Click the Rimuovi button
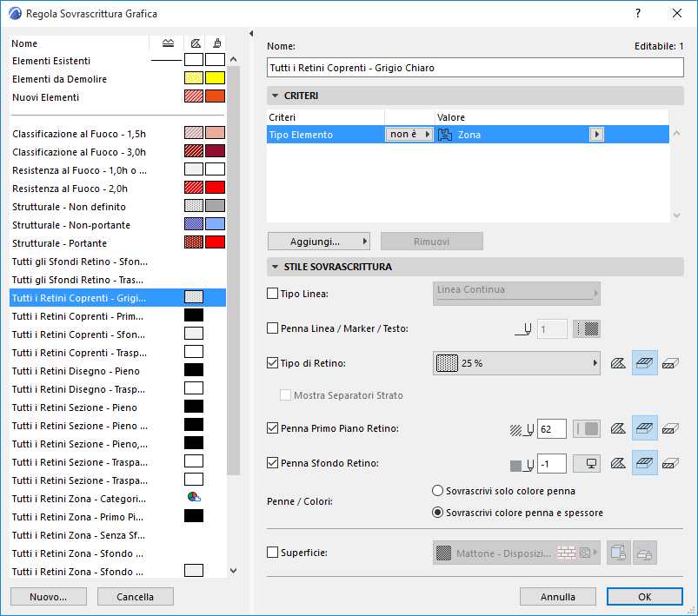 [x=432, y=242]
